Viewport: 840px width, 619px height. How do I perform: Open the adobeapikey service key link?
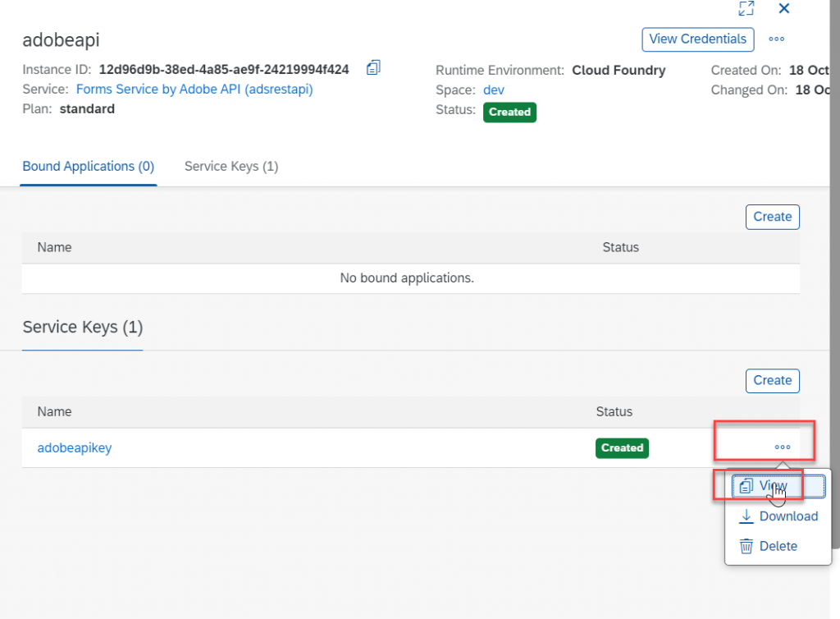(x=75, y=448)
